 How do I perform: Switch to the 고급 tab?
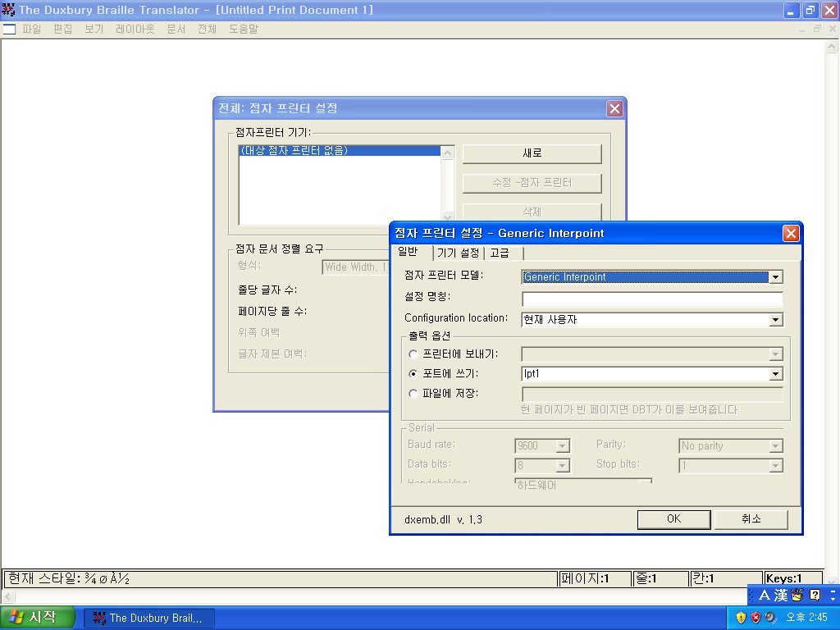tap(500, 253)
